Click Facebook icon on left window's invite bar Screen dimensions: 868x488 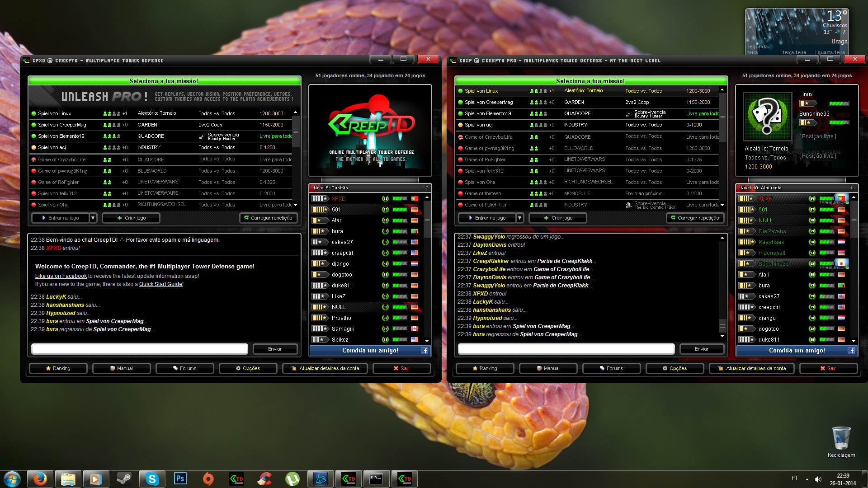pos(425,351)
